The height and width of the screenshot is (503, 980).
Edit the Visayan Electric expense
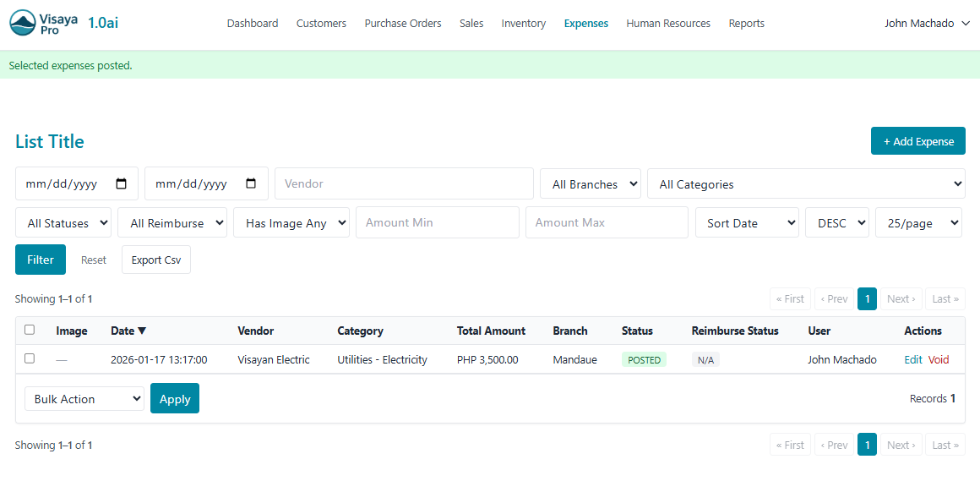point(912,359)
